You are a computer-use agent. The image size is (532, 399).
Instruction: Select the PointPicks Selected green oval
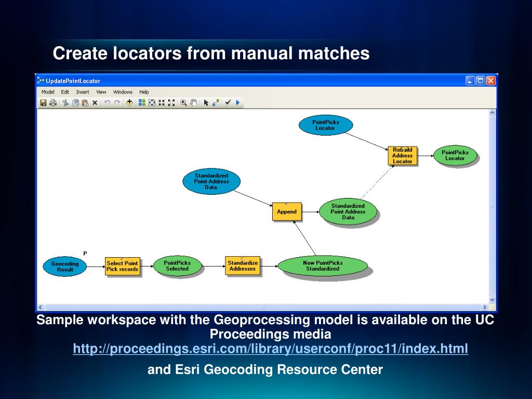(x=177, y=265)
